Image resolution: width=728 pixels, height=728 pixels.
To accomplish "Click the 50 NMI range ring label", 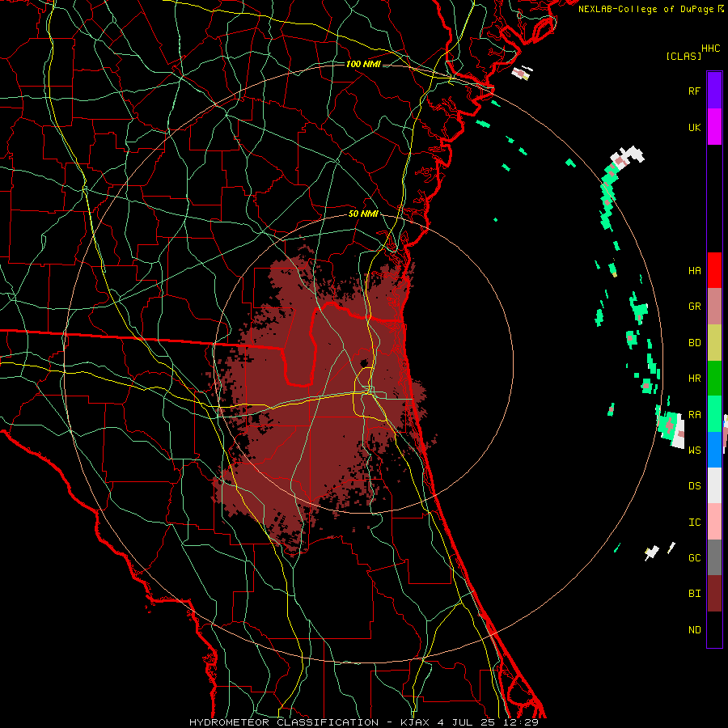I will (x=363, y=214).
